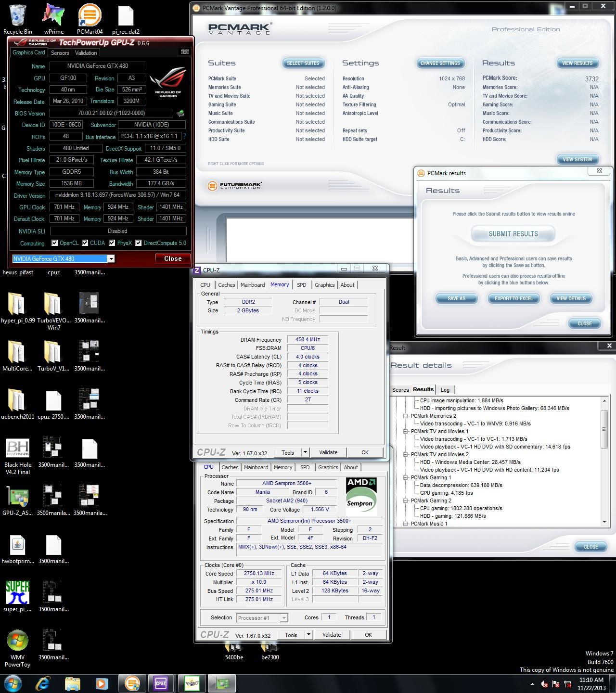
Task: Open the TurboVEVO Win7 folder
Action: click(54, 311)
